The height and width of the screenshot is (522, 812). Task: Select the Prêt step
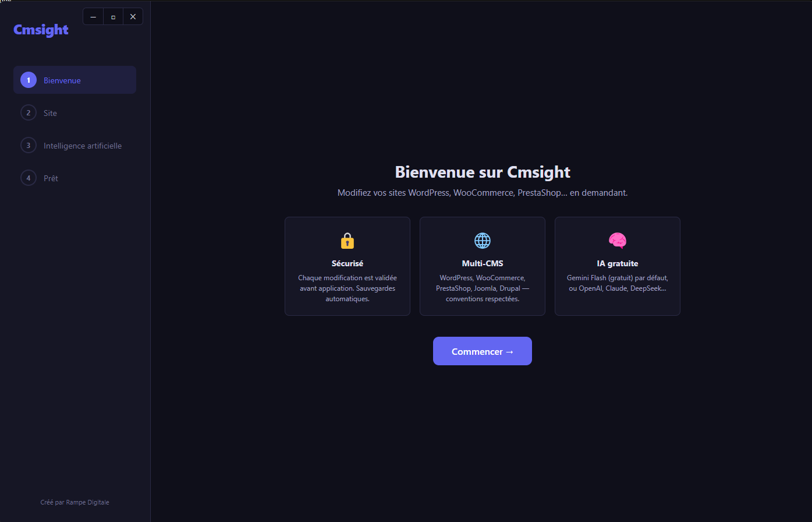[x=75, y=178]
